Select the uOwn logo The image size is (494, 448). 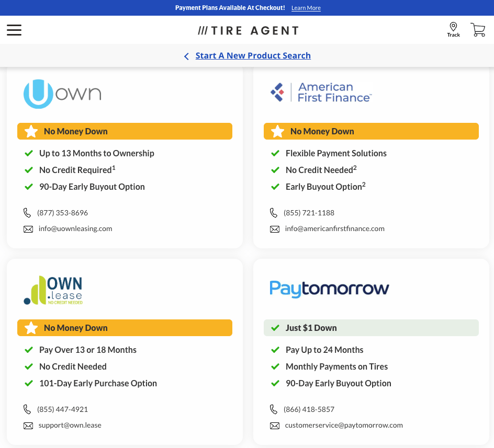point(62,94)
